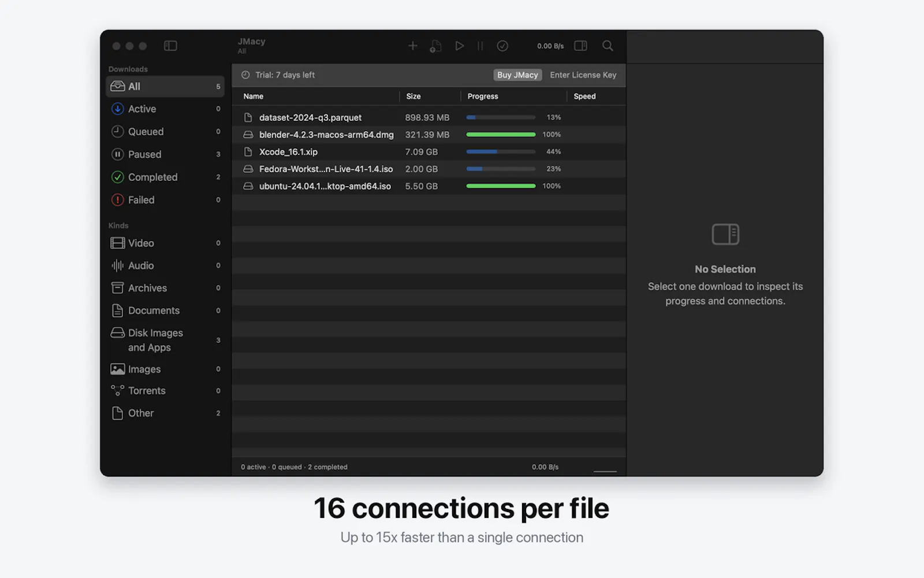924x578 pixels.
Task: Select the Documents kind
Action: (x=165, y=310)
